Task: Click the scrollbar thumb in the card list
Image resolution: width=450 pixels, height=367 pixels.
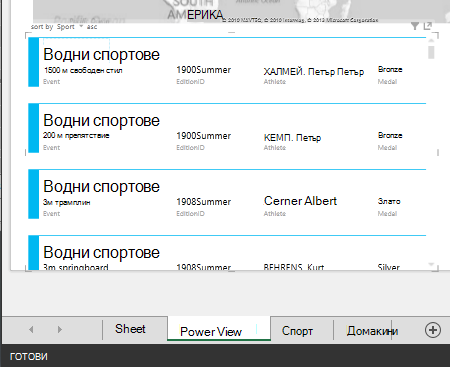Action: [x=431, y=52]
